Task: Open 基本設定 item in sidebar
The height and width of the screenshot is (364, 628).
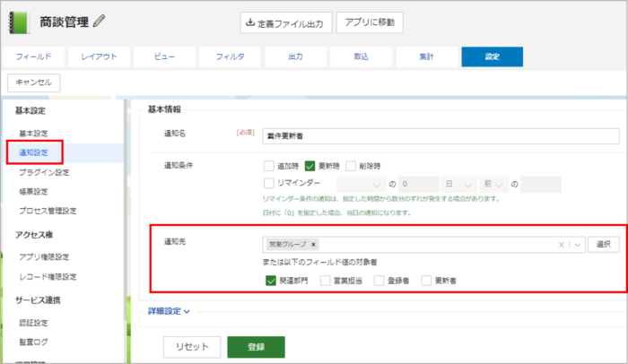Action: pos(34,134)
